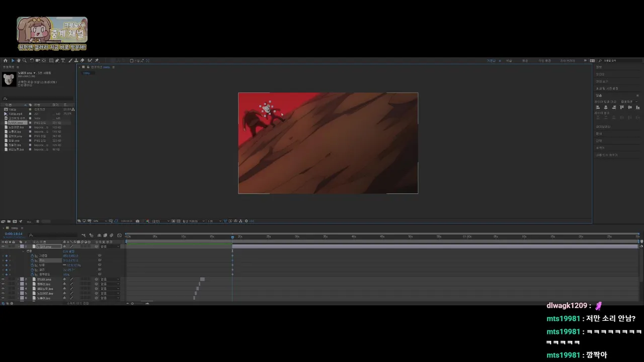Select the Pan Behind anchor point tool
Screen dimensions: 644x362
point(44,60)
